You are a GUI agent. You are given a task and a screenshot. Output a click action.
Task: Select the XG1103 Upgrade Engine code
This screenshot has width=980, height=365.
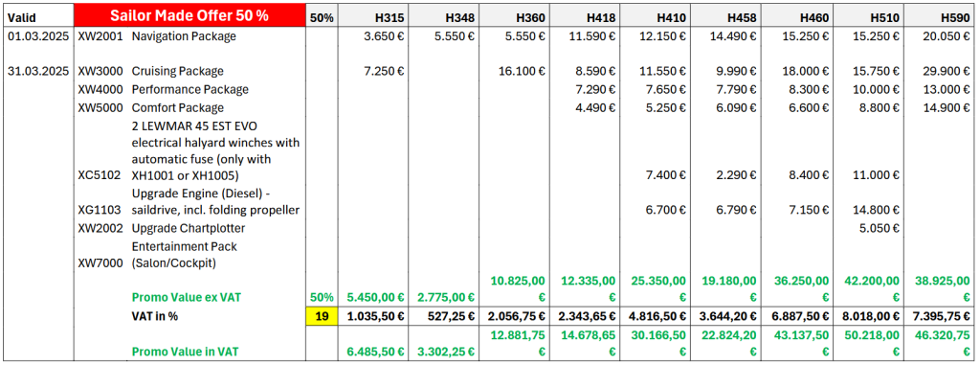pyautogui.click(x=100, y=211)
